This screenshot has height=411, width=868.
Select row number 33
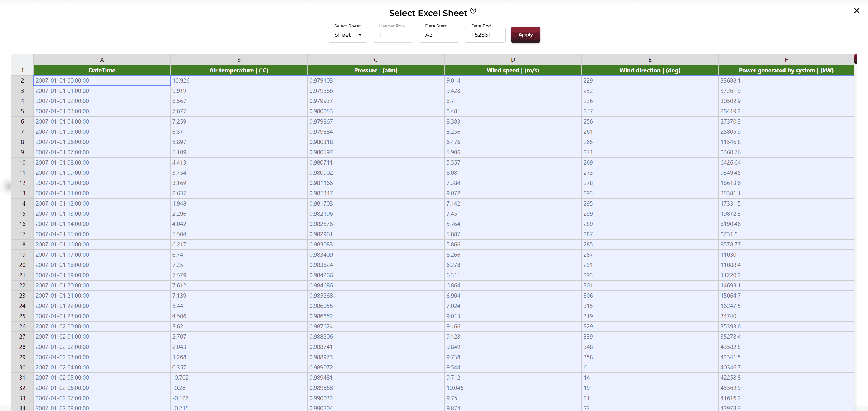(x=22, y=398)
